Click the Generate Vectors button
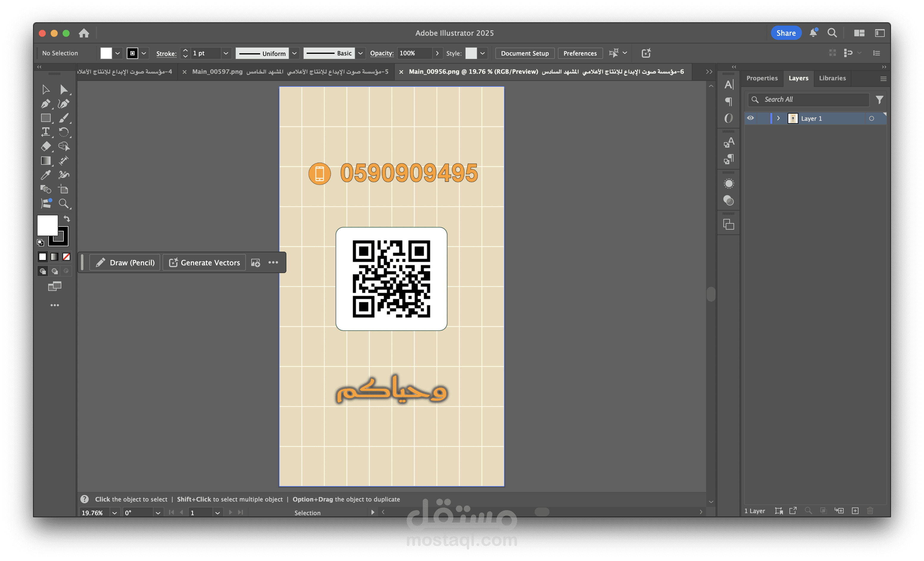 pyautogui.click(x=205, y=262)
